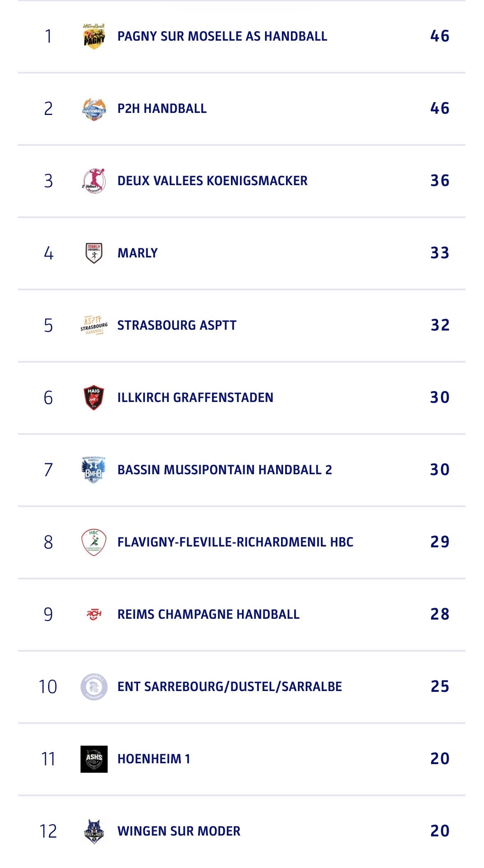Click the Marly handball shield logo
Image resolution: width=484 pixels, height=868 pixels.
pos(94,253)
